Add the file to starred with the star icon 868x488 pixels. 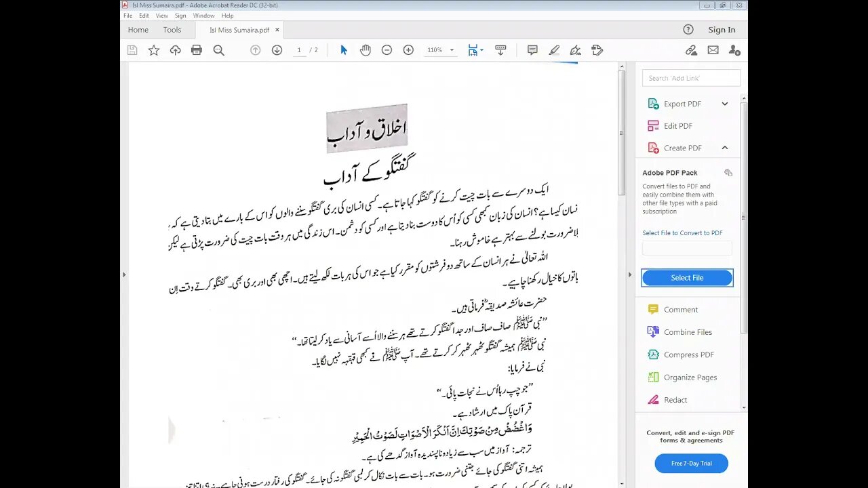(154, 50)
